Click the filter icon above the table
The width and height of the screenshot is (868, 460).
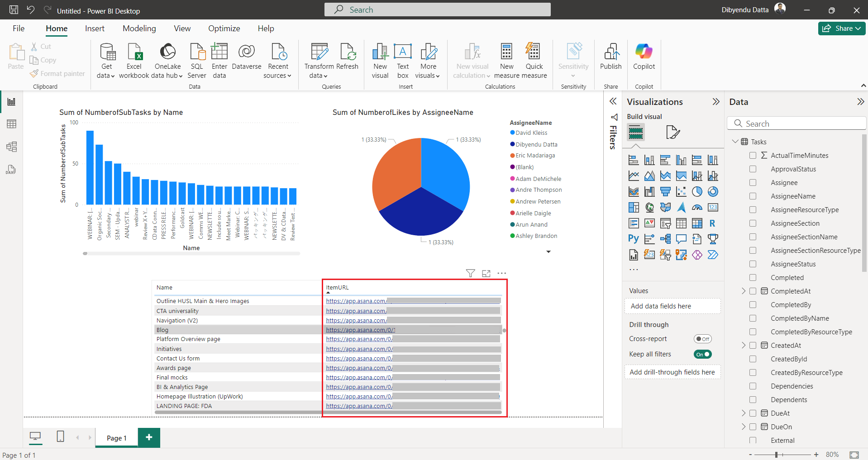(470, 273)
